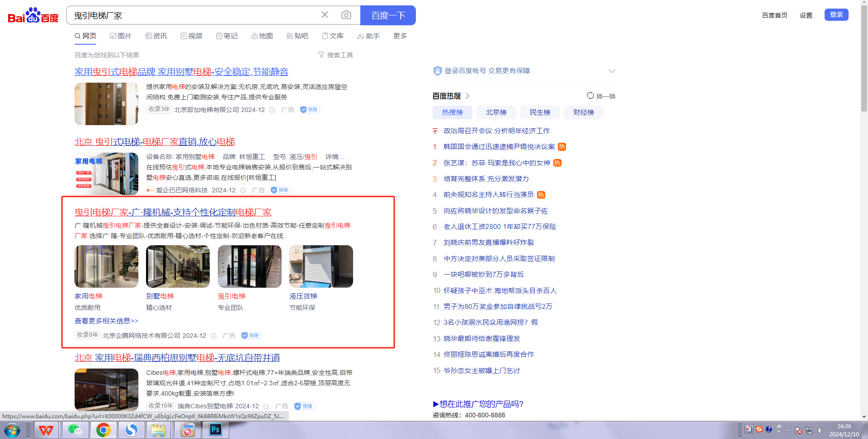The width and height of the screenshot is (868, 439).
Task: Clear the search box with the X icon
Action: 325,15
